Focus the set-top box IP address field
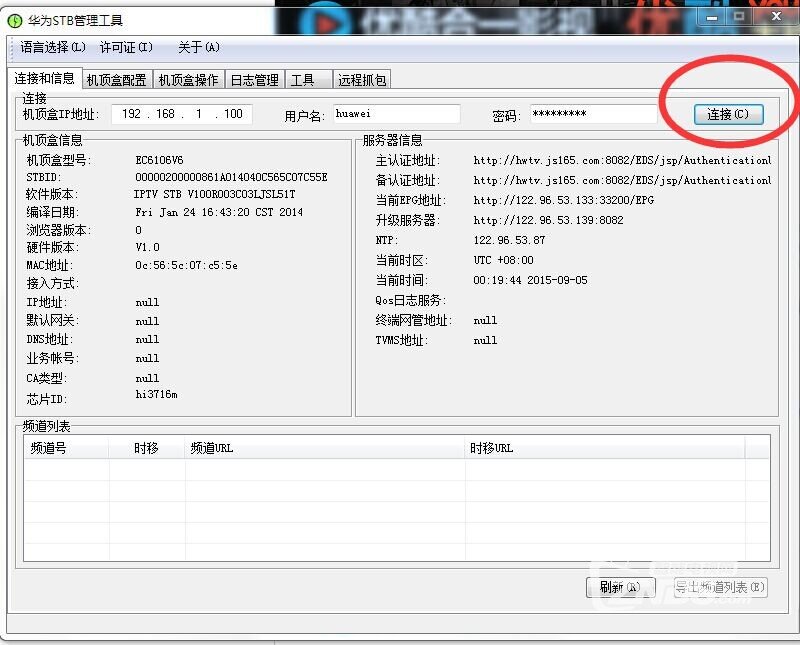Viewport: 800px width, 645px height. pyautogui.click(x=182, y=114)
